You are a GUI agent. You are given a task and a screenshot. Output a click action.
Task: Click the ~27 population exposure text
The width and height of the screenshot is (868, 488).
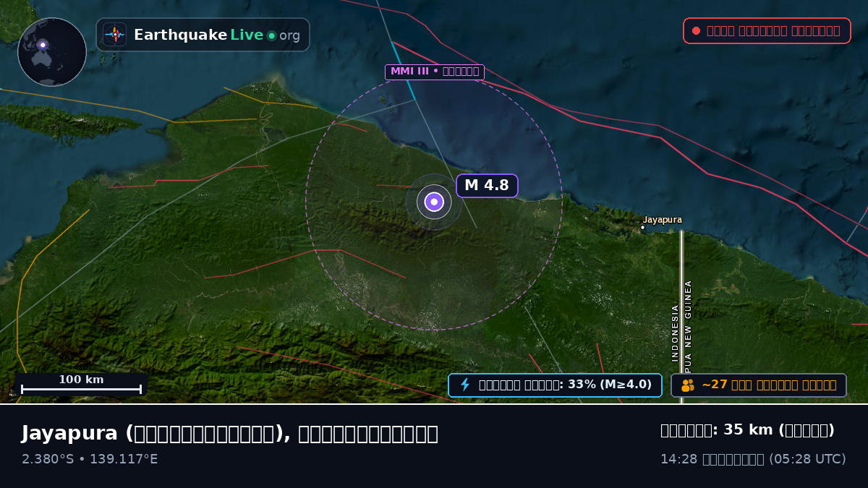769,385
